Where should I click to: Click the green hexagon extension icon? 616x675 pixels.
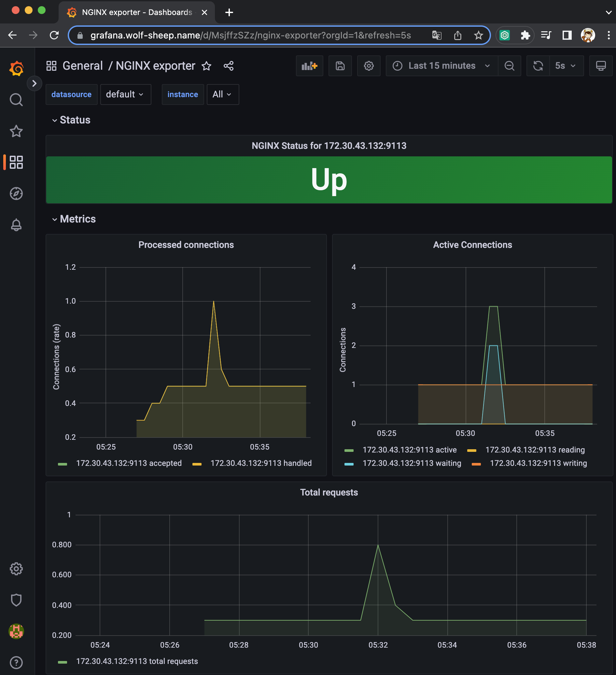pyautogui.click(x=505, y=35)
